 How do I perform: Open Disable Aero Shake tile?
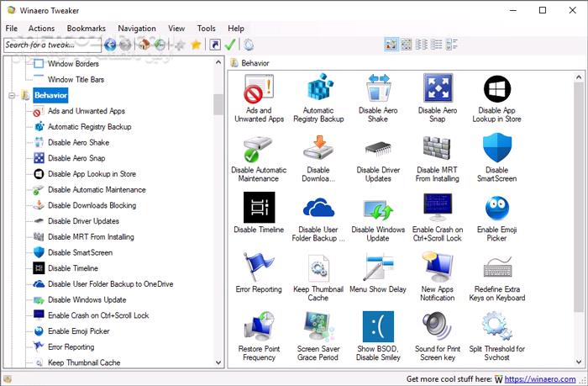(378, 98)
